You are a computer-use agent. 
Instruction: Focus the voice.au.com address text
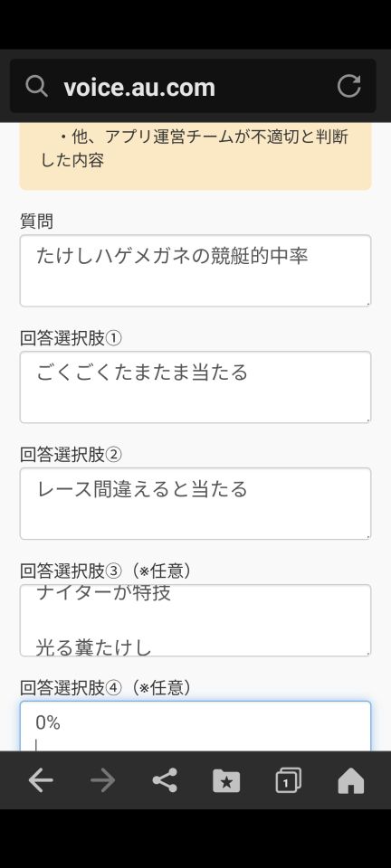click(139, 88)
